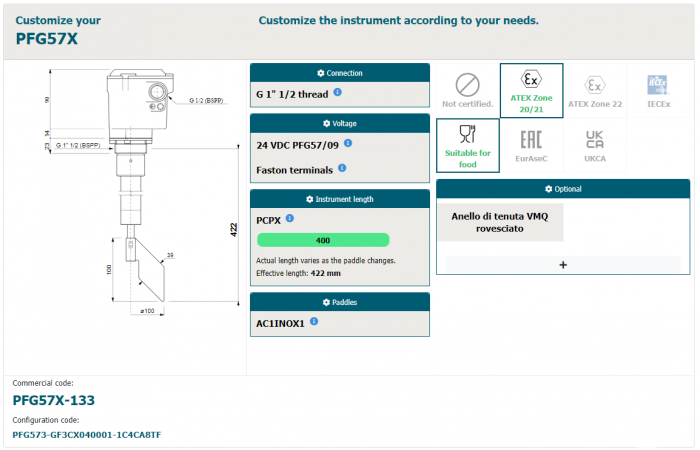Expand the Instrument length section header
Image resolution: width=700 pixels, height=450 pixels.
340,199
